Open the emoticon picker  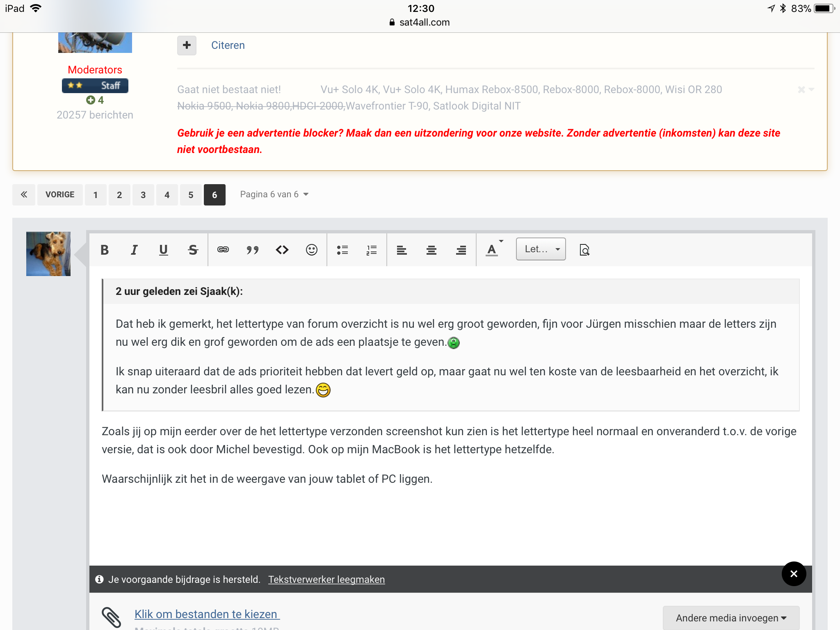(312, 250)
